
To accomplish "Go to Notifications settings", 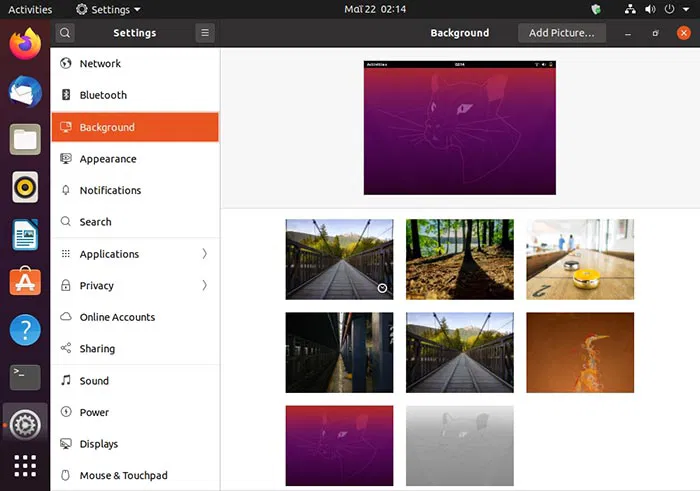I will tap(110, 190).
